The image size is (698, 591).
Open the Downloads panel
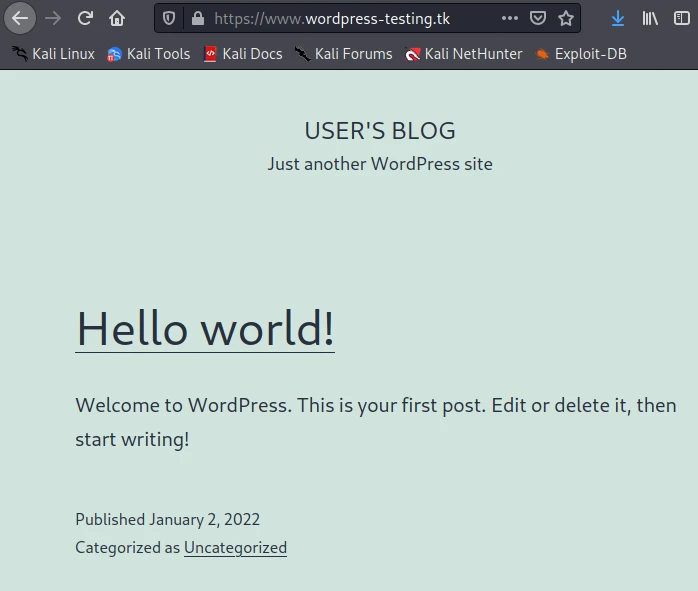(x=618, y=18)
